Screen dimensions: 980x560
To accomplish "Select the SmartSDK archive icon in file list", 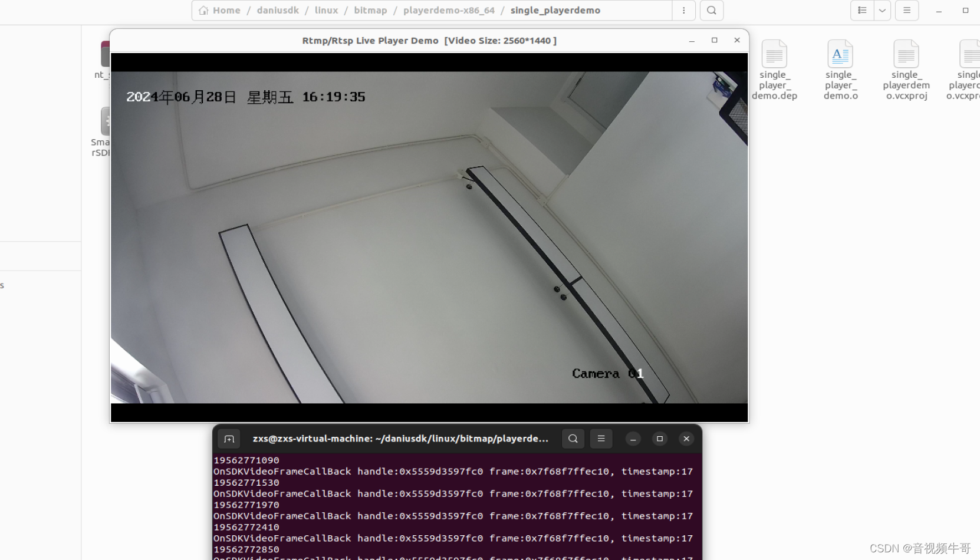I will 105,121.
